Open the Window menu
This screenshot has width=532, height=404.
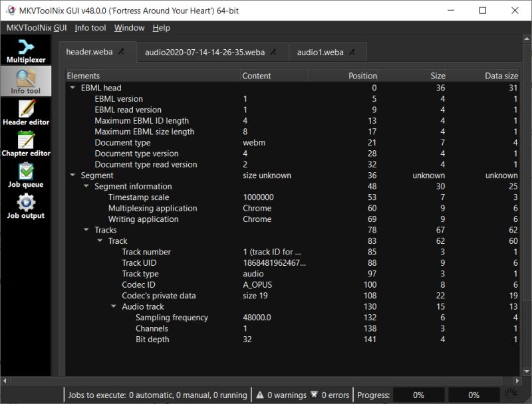click(129, 28)
